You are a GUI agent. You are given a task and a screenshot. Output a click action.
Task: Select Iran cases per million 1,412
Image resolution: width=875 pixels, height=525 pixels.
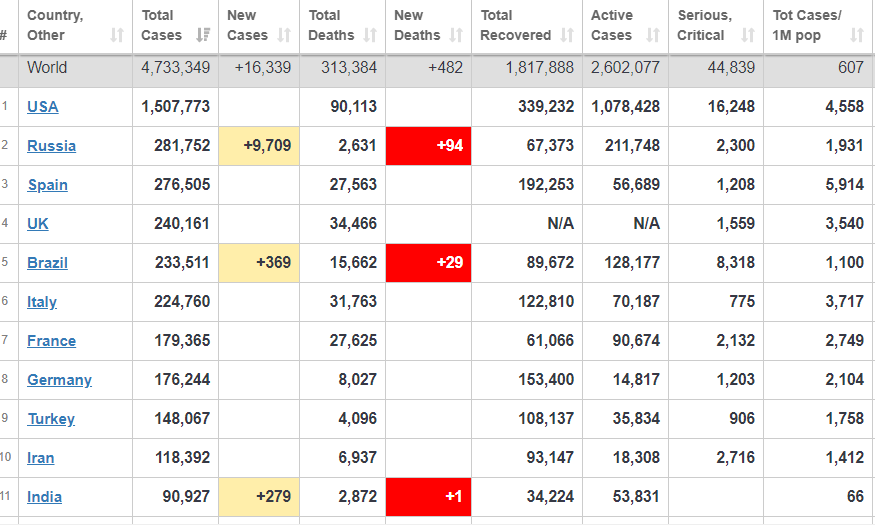(845, 458)
